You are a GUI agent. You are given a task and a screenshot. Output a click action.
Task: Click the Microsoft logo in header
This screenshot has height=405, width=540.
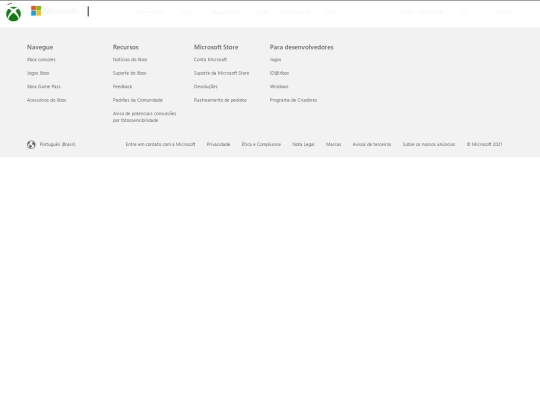click(54, 11)
